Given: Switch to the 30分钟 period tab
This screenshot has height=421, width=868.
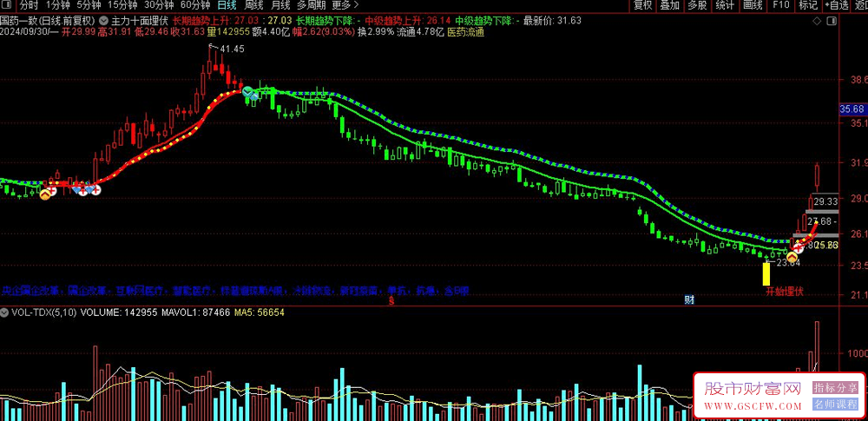Looking at the screenshot, I should click(159, 5).
